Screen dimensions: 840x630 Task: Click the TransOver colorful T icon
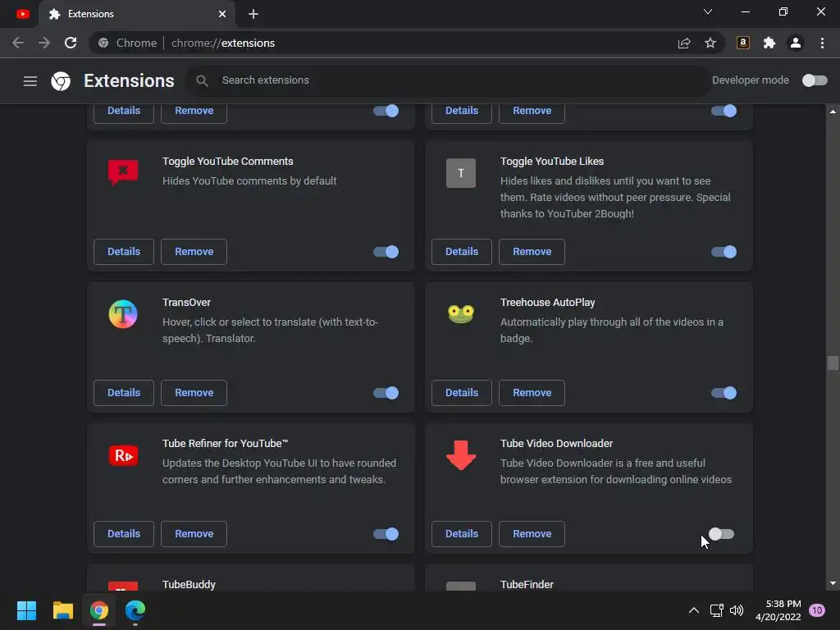click(123, 314)
